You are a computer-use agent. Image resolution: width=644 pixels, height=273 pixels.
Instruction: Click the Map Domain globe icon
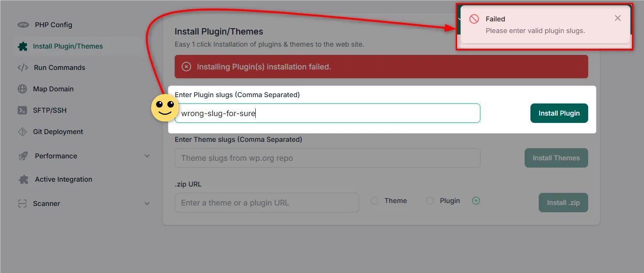pyautogui.click(x=22, y=89)
